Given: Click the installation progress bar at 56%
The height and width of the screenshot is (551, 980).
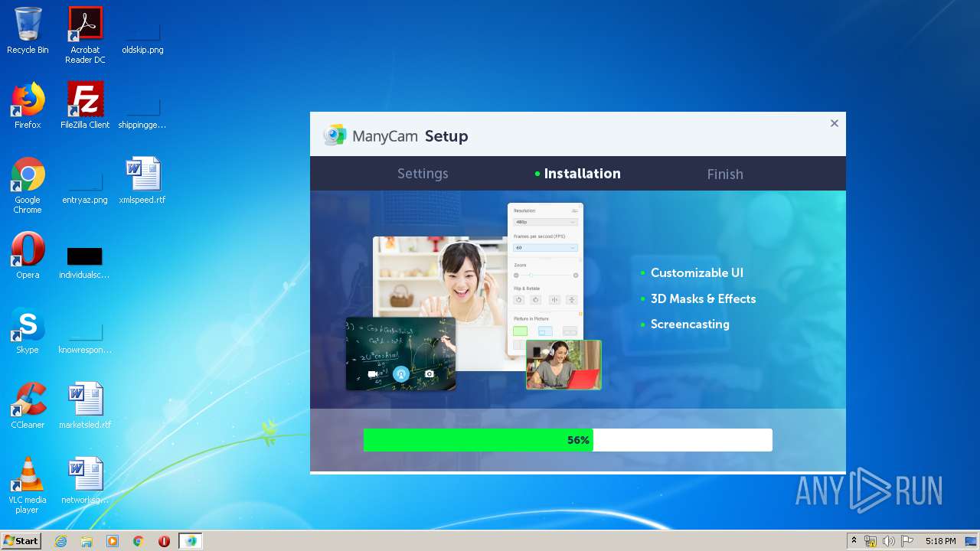Looking at the screenshot, I should [x=567, y=440].
